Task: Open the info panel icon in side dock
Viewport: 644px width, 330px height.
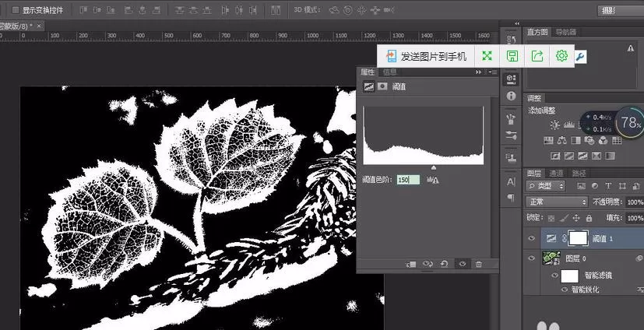Action: pyautogui.click(x=512, y=96)
